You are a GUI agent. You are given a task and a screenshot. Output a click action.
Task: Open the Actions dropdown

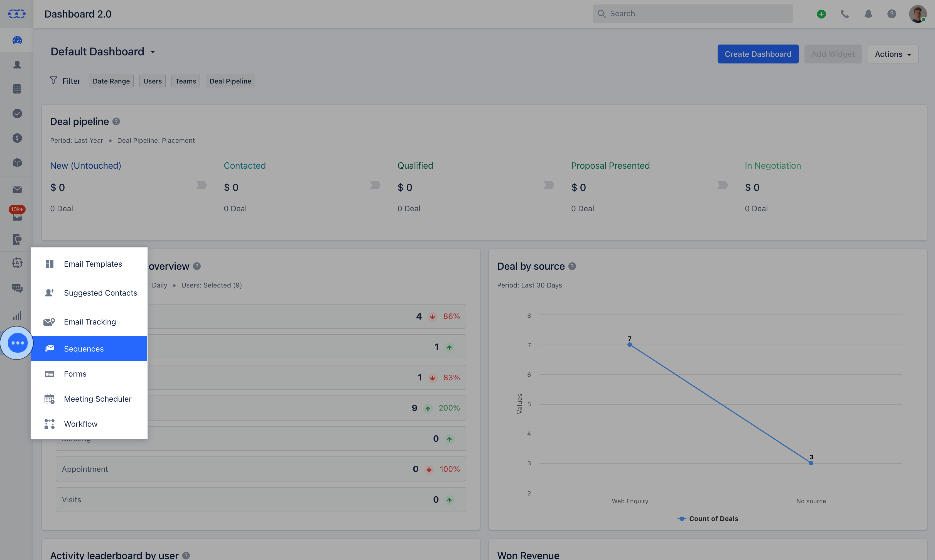pyautogui.click(x=893, y=54)
